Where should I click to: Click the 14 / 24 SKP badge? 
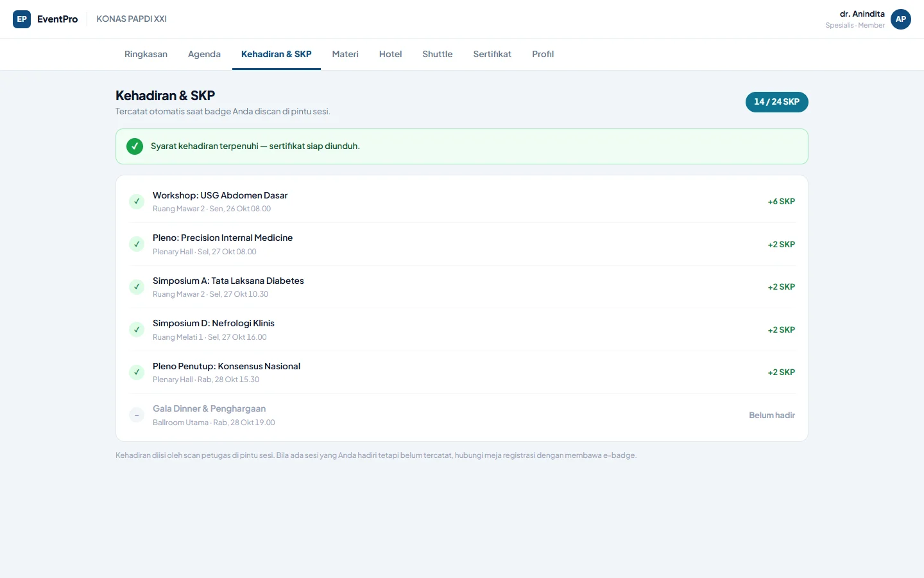coord(777,102)
